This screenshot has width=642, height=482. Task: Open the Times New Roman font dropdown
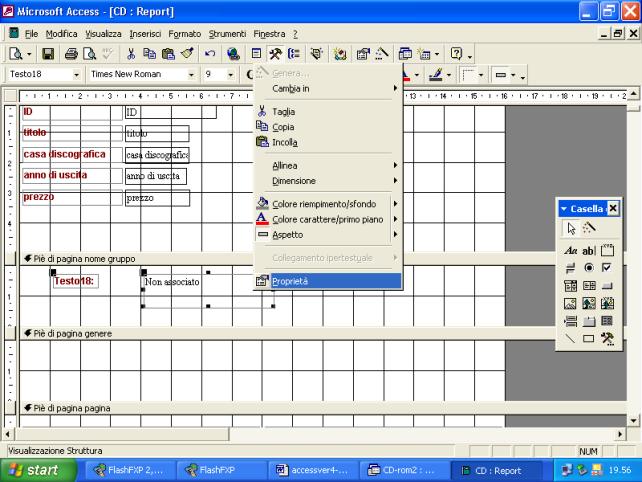(x=191, y=74)
